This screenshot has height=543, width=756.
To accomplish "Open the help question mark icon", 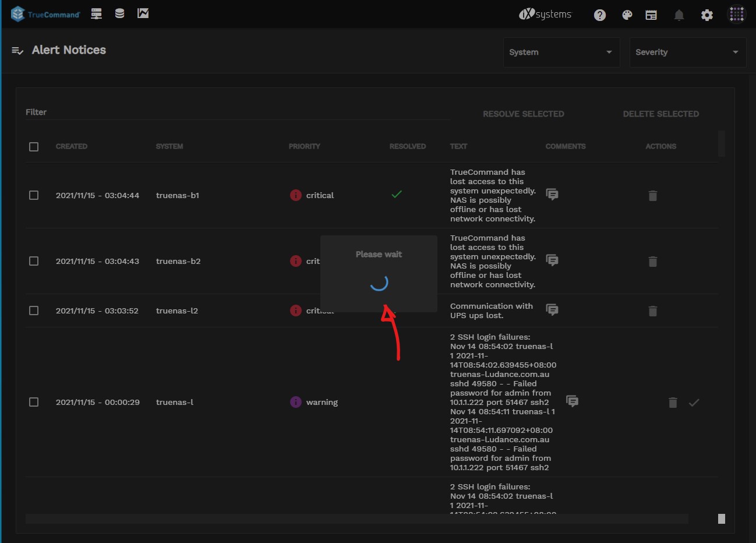I will click(x=600, y=15).
